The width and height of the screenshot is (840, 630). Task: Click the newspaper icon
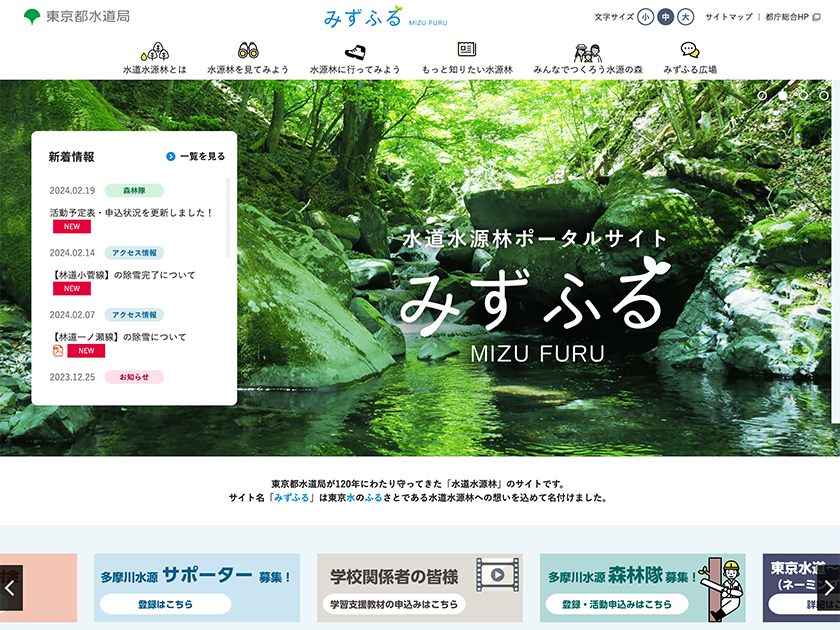coord(467,49)
